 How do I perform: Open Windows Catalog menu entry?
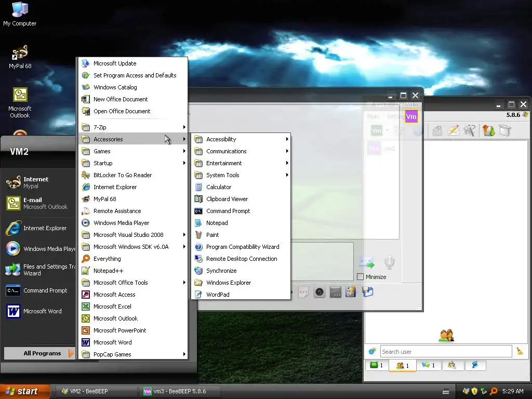(134, 87)
